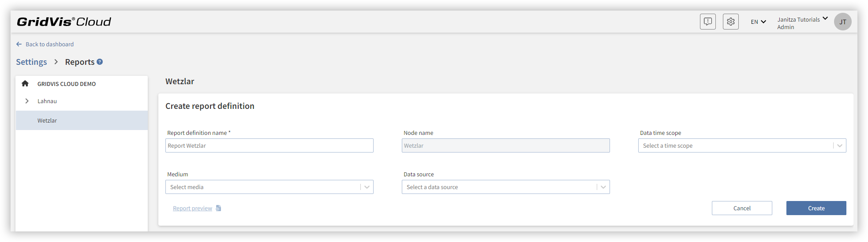Expand the Lahnau tree node

pos(27,101)
